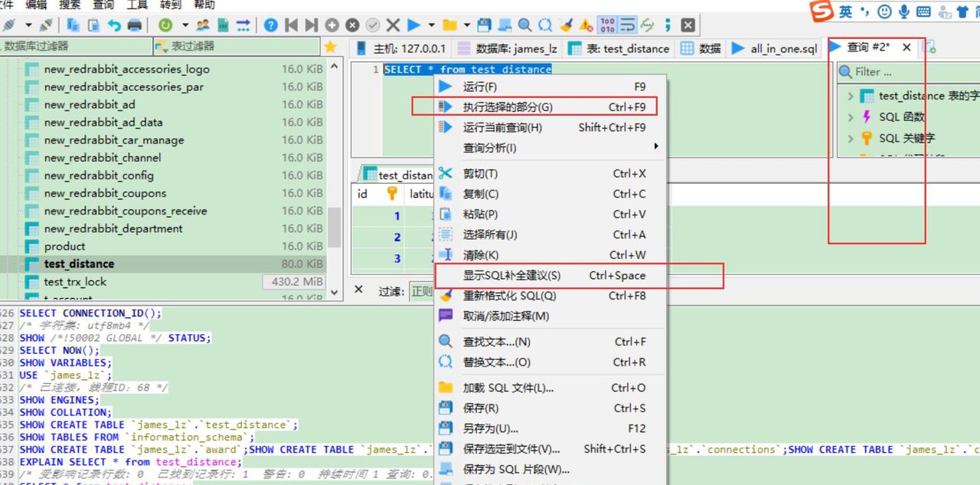Click the reformat SQL broom toolbar icon
980x485 pixels.
(x=565, y=25)
